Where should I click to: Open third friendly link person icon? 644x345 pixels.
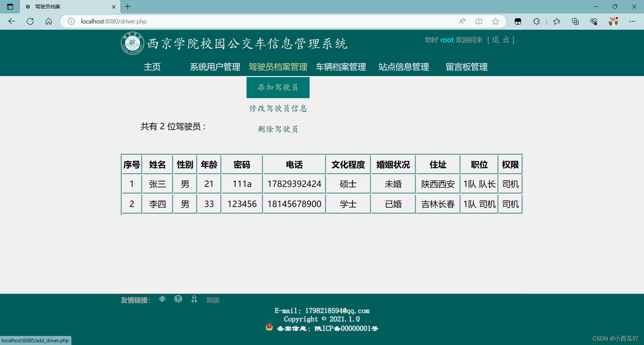pos(194,299)
